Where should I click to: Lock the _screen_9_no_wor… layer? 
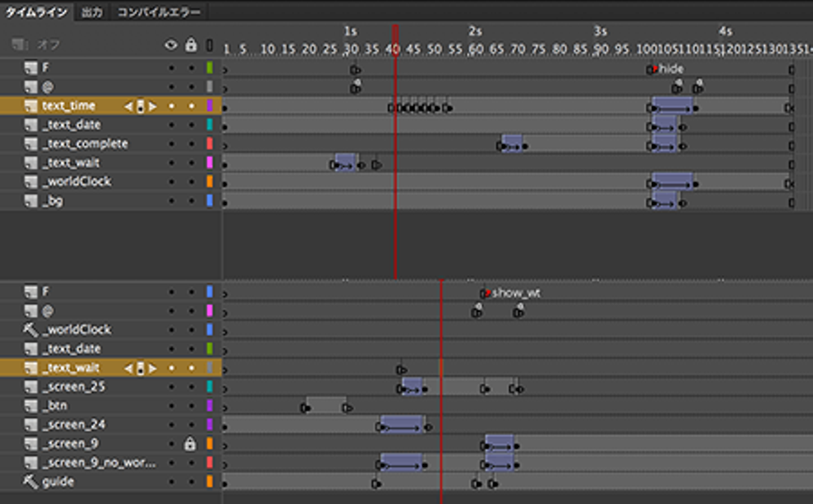tap(191, 463)
